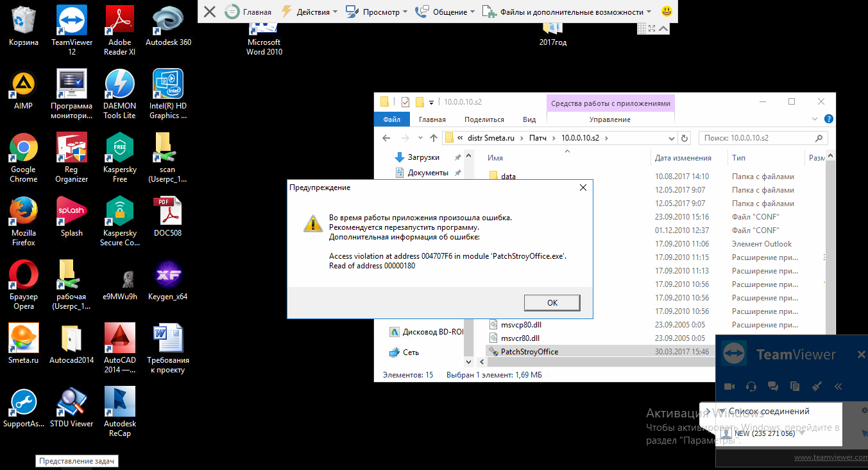Image resolution: width=868 pixels, height=470 pixels.
Task: Click the TeamViewer panel video camera icon
Action: pyautogui.click(x=729, y=387)
